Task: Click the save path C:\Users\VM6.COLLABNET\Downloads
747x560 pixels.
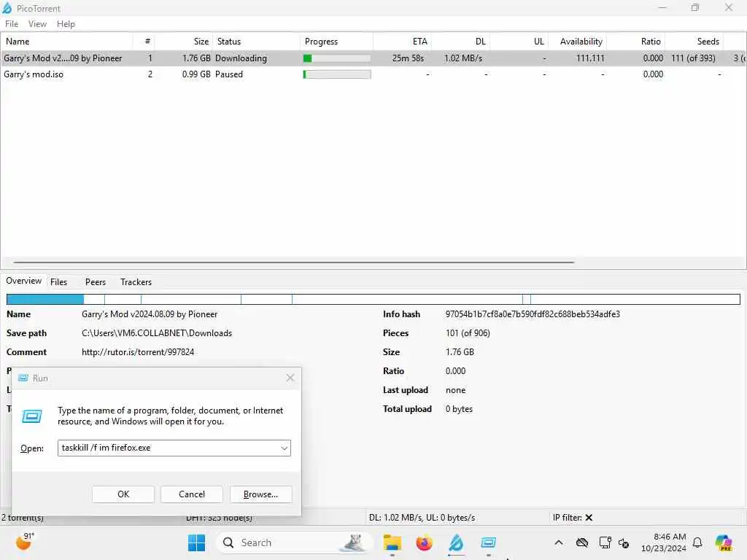Action: tap(157, 333)
